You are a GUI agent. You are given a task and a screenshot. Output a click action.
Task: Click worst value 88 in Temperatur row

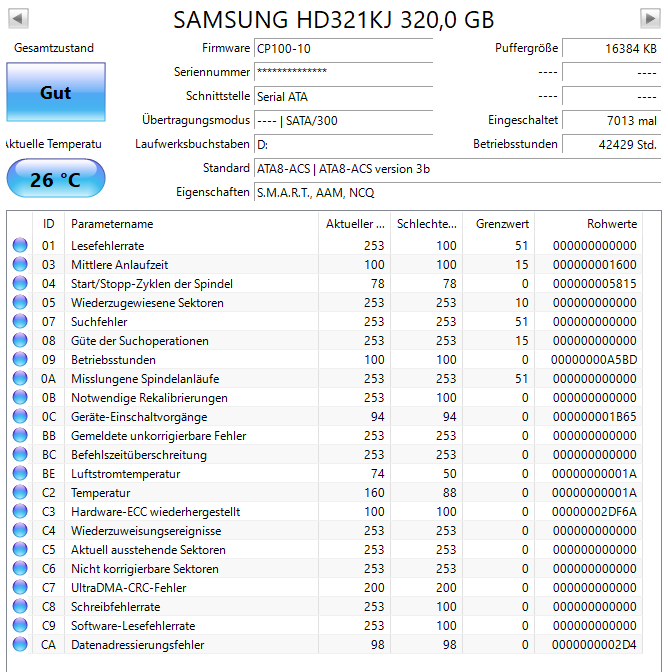(449, 492)
